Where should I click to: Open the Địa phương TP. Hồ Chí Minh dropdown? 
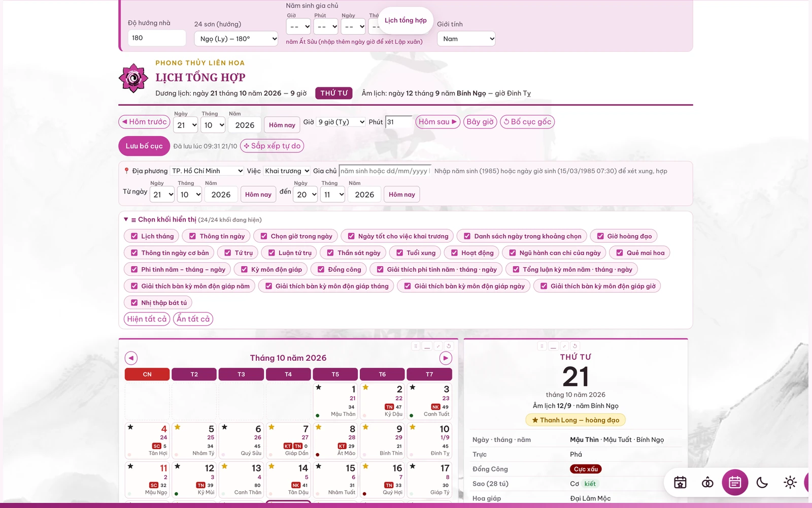point(207,171)
